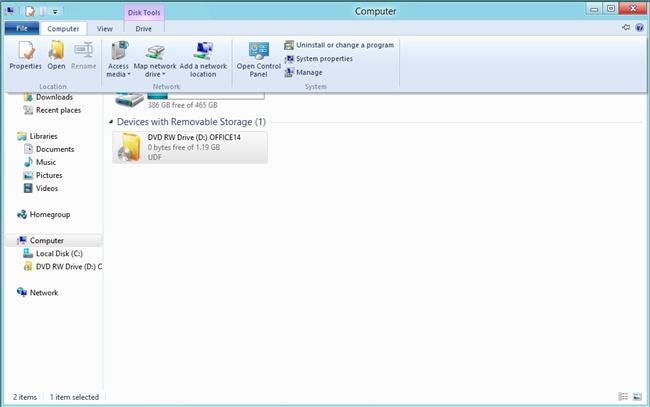Viewport: 650px width, 407px height.
Task: Click the Music note icon in sidebar
Action: click(28, 162)
